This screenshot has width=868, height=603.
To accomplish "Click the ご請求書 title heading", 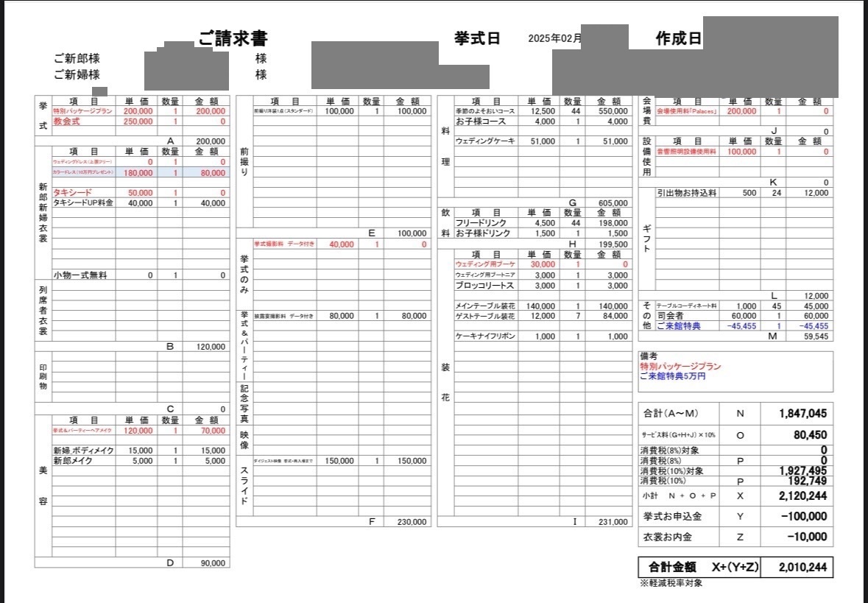I will (x=233, y=38).
